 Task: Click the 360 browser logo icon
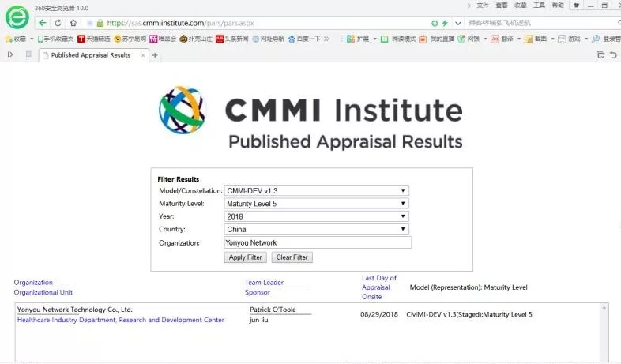(x=17, y=17)
